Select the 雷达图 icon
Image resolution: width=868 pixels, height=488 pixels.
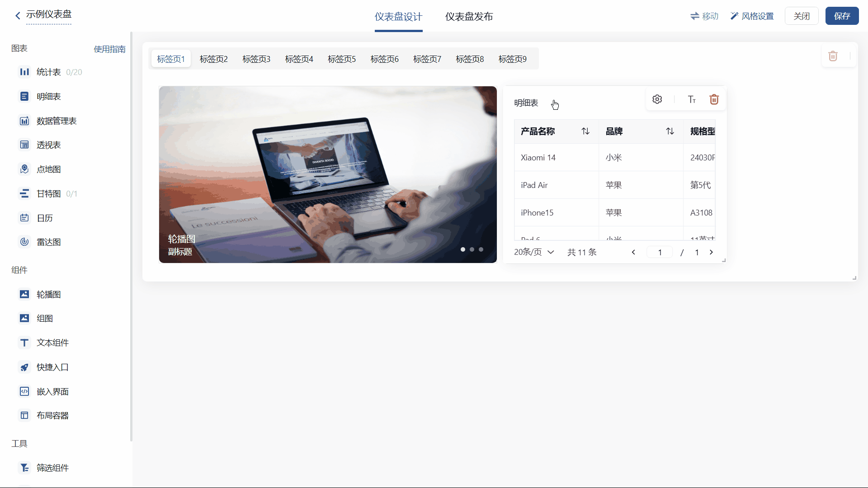(x=24, y=242)
